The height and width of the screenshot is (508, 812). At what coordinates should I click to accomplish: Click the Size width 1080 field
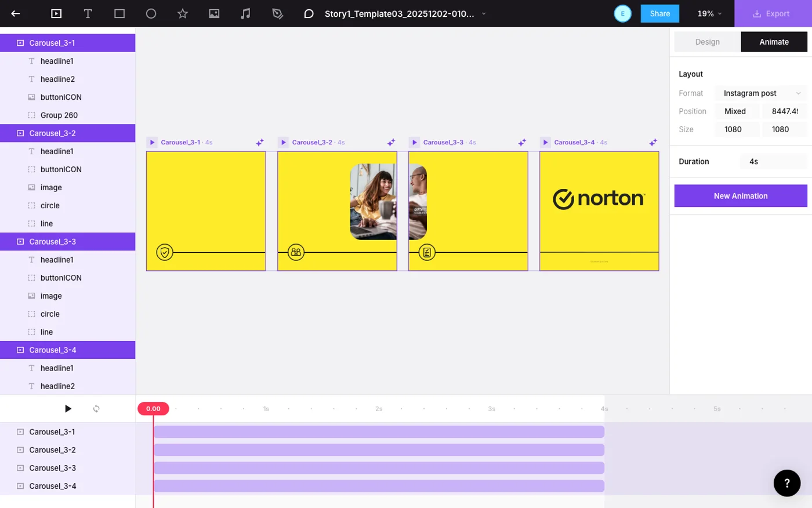737,129
